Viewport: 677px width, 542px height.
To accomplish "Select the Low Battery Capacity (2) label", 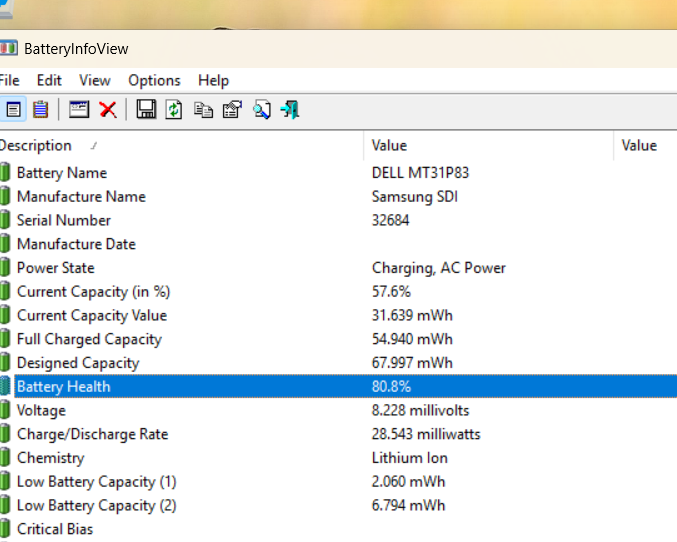I will (96, 506).
